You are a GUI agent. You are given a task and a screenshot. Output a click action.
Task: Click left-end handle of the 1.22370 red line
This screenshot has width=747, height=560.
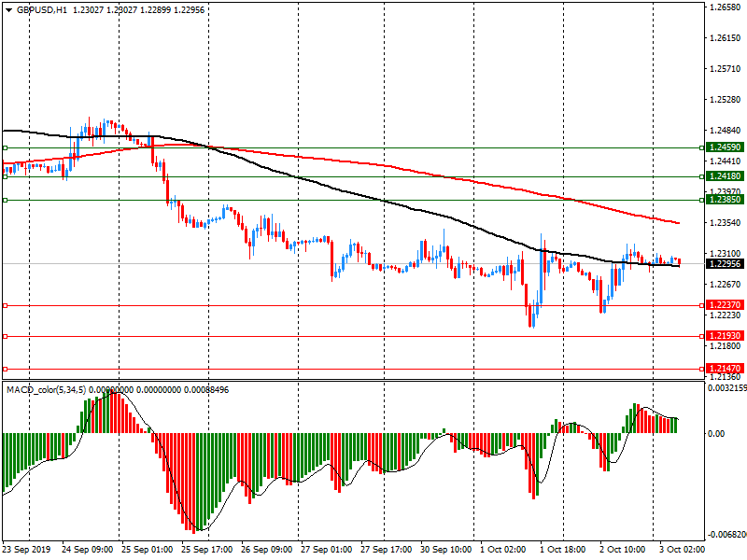[6, 306]
